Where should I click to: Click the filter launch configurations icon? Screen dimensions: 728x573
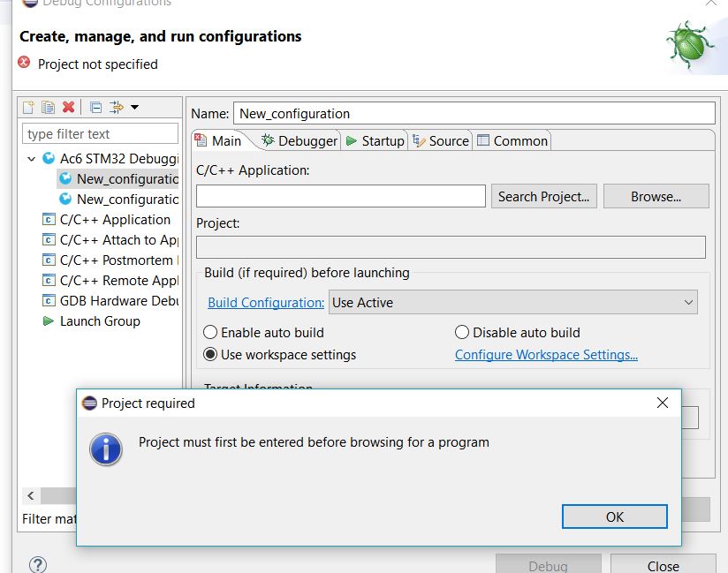point(116,108)
